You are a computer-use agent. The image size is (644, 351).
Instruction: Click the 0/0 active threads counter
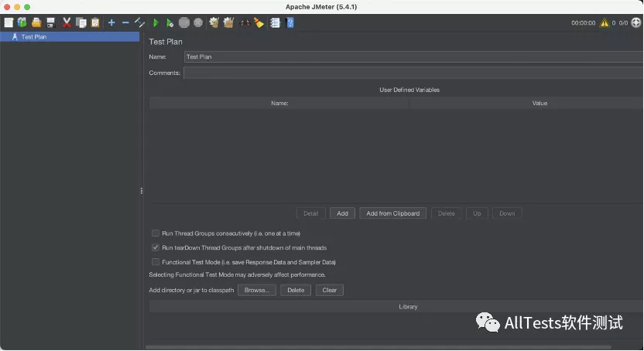click(x=623, y=23)
